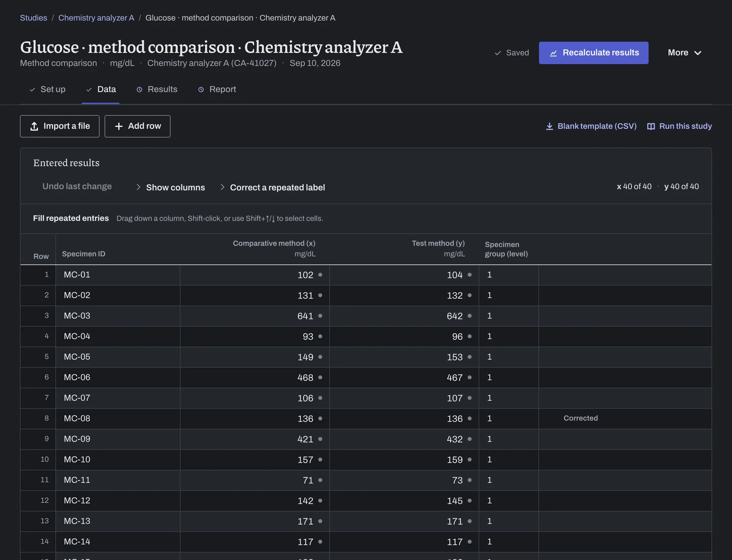Select the test method value 467 cell
Viewport: 732px width, 560px height.
tap(404, 378)
